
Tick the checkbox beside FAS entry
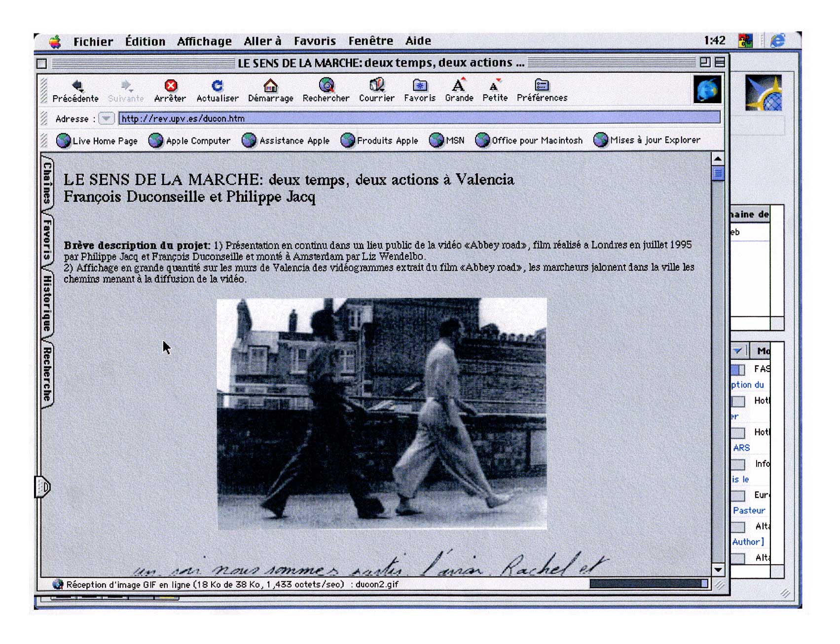(x=738, y=370)
